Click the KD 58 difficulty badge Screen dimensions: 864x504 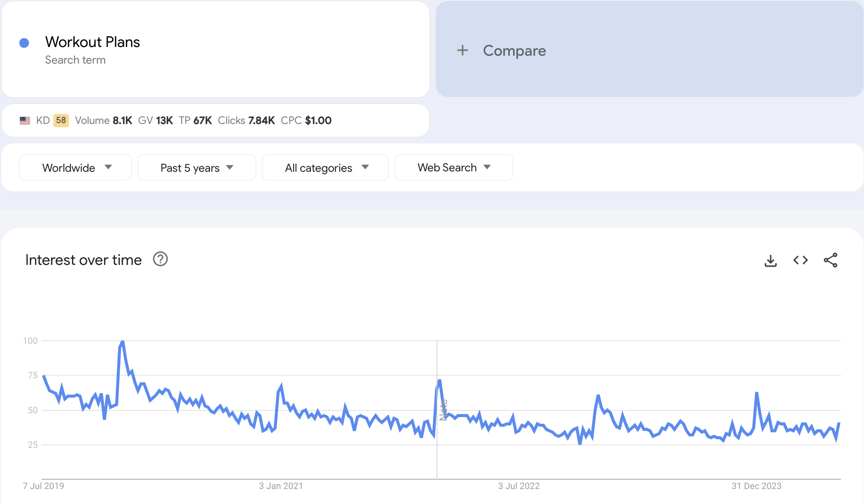[x=61, y=121]
